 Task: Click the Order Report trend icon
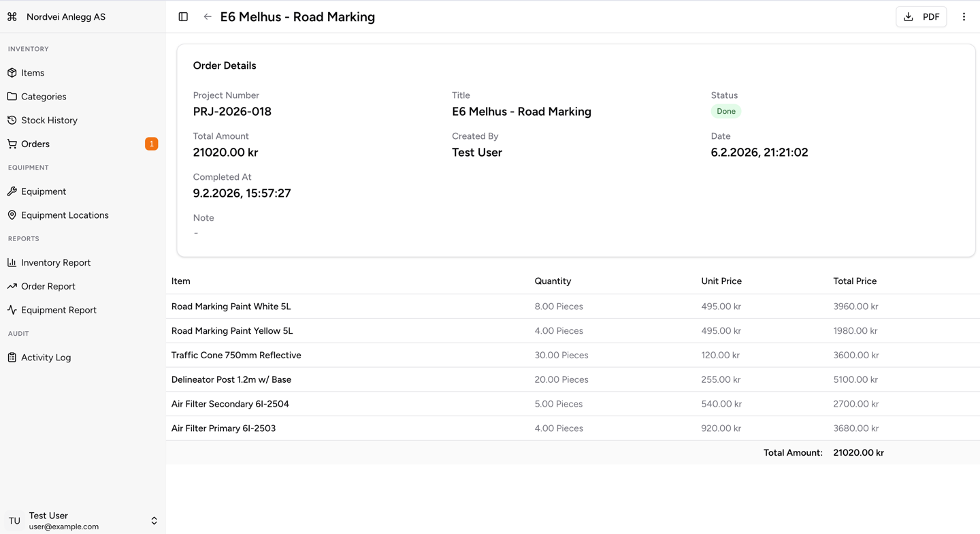click(x=12, y=286)
